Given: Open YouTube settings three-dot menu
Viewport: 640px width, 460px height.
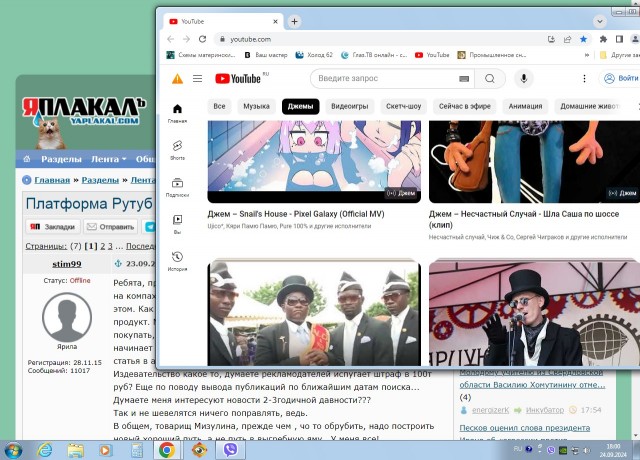Looking at the screenshot, I should pos(584,78).
